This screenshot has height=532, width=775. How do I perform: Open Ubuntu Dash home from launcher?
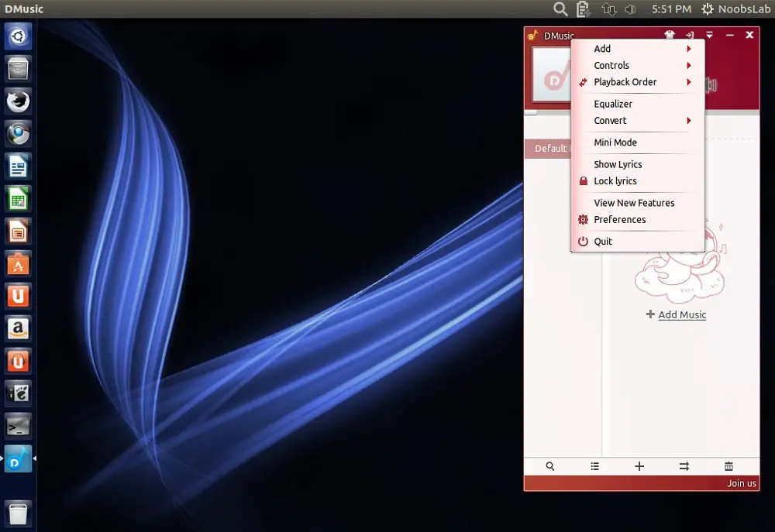19,36
